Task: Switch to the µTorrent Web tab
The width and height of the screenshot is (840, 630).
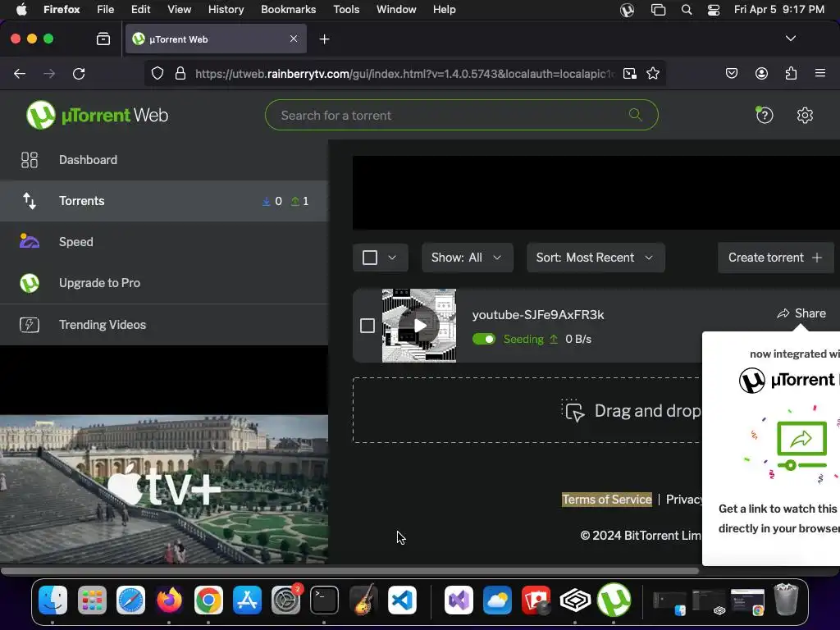Action: (x=216, y=39)
